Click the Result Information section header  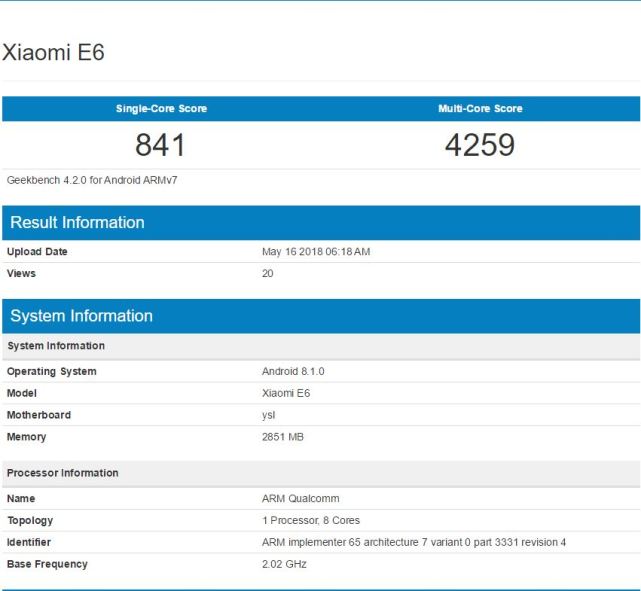321,223
